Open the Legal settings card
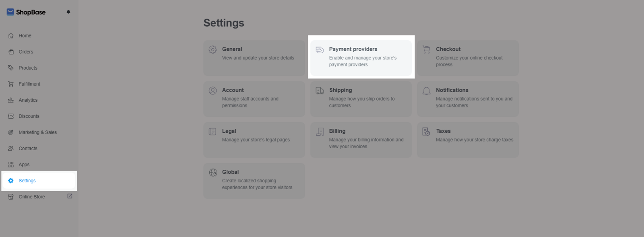Viewport: 644px width, 237px height. tap(254, 140)
